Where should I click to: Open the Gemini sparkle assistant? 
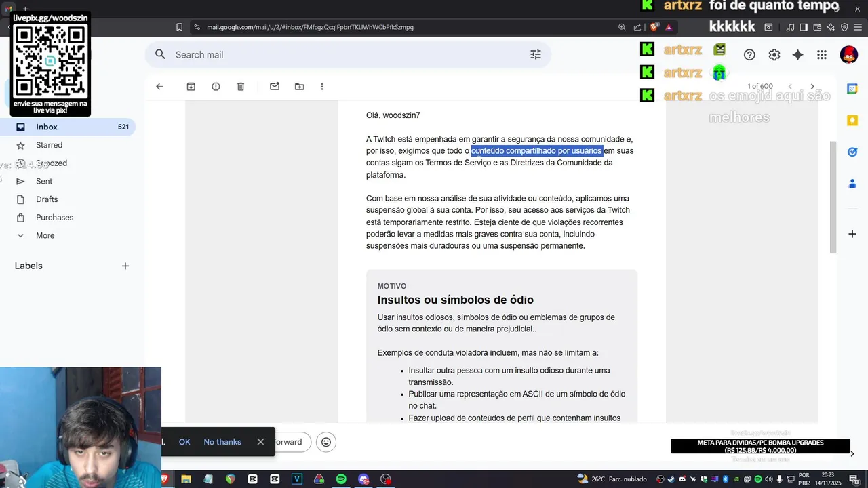pyautogui.click(x=798, y=55)
